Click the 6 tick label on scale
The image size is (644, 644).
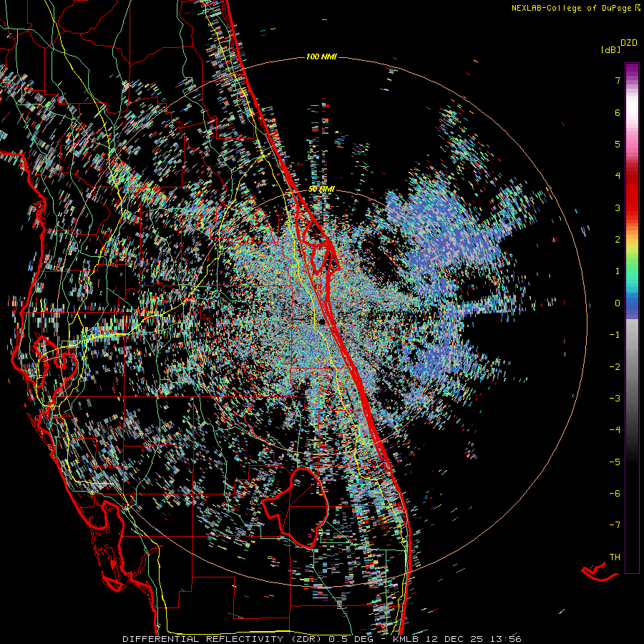pos(618,112)
